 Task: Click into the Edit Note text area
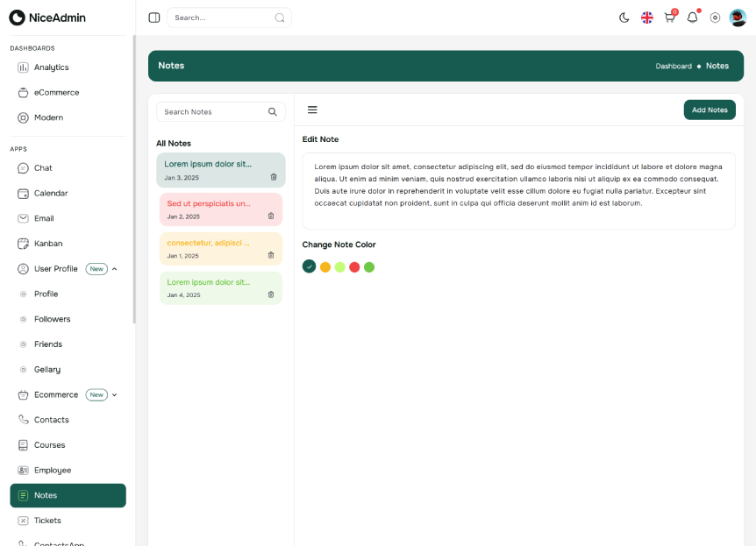(x=519, y=191)
